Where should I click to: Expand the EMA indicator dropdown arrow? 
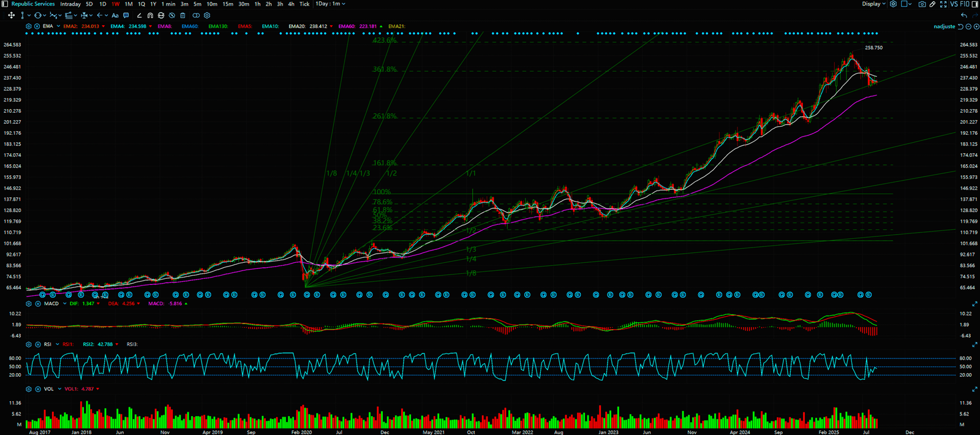[x=58, y=26]
